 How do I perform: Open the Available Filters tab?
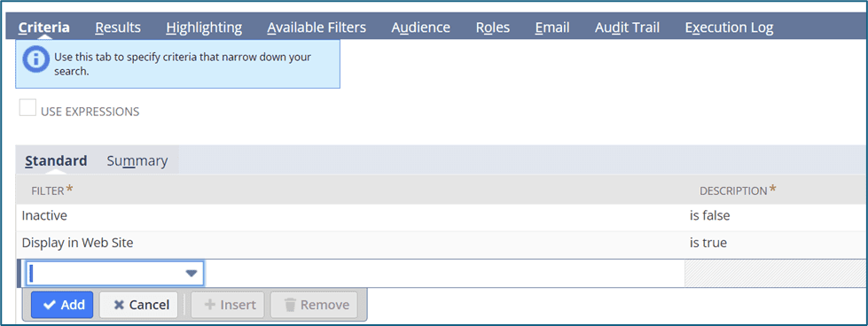(x=317, y=27)
